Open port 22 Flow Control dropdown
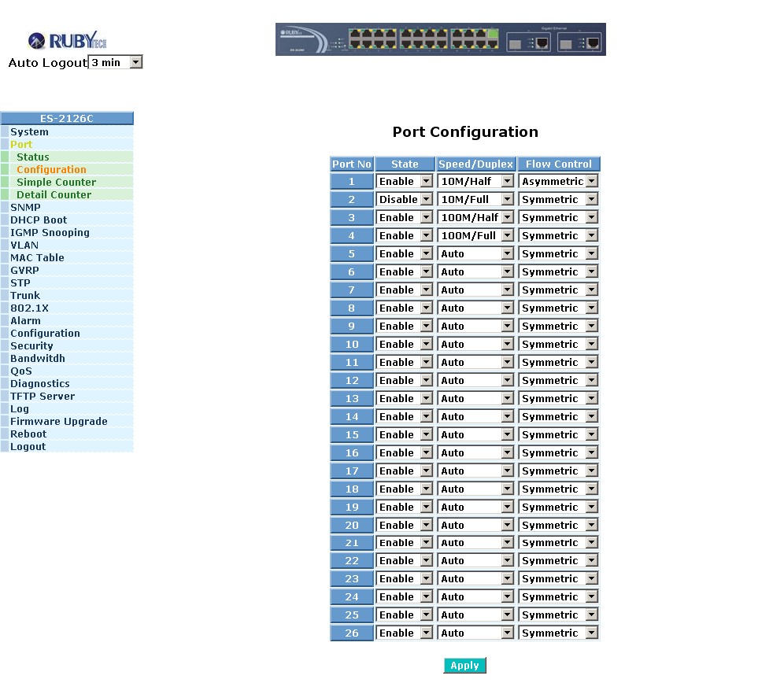The image size is (784, 694). pyautogui.click(x=559, y=560)
